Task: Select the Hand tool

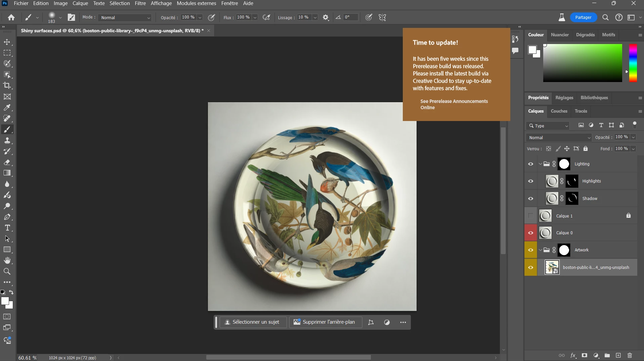Action: 7,260
